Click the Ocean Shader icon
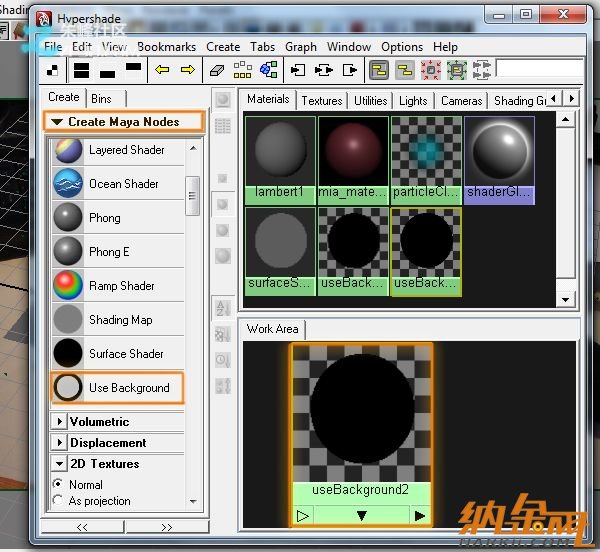 68,184
